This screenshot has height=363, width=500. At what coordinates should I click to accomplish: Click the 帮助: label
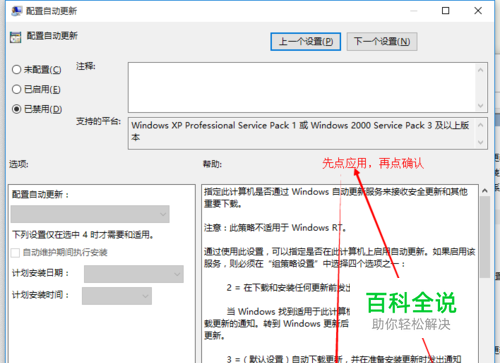[212, 164]
